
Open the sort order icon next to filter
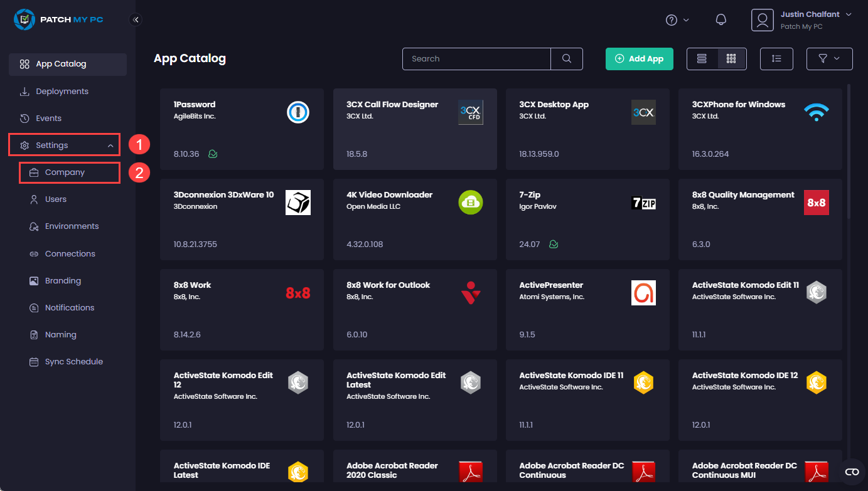tap(776, 58)
